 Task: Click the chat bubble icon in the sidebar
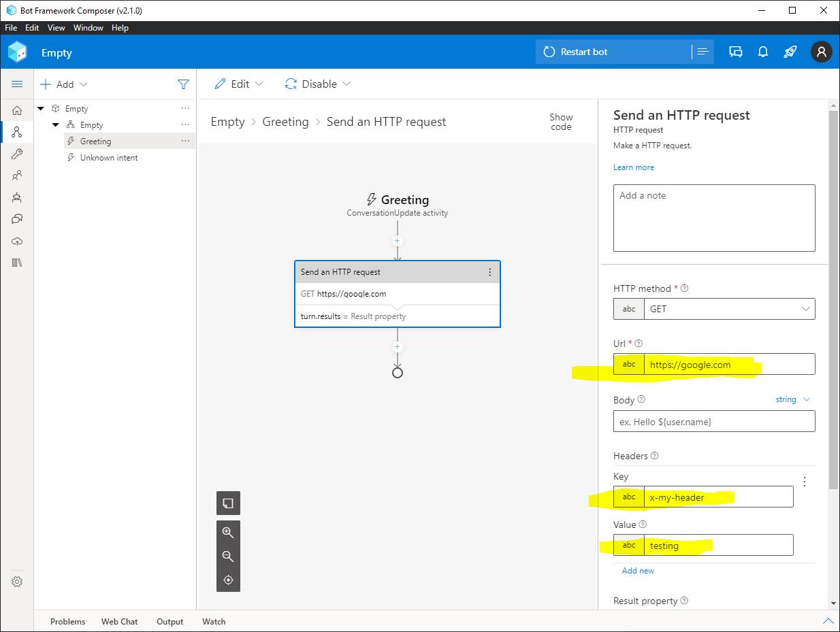click(x=17, y=219)
